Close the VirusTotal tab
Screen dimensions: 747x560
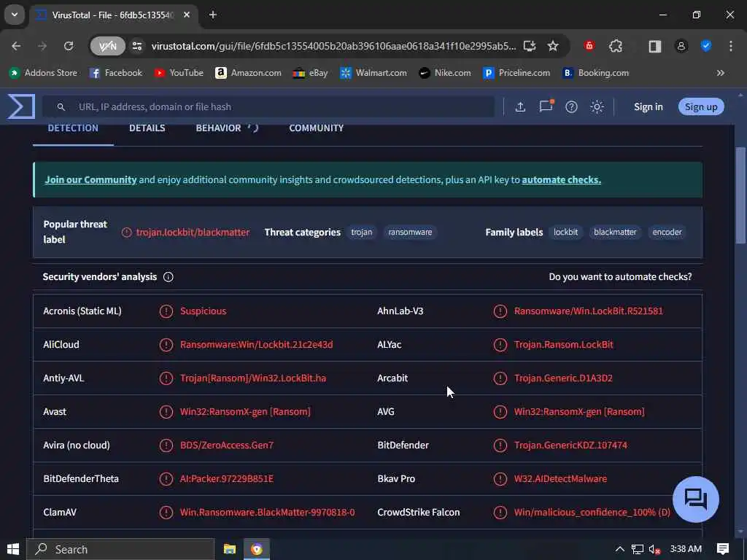[187, 15]
